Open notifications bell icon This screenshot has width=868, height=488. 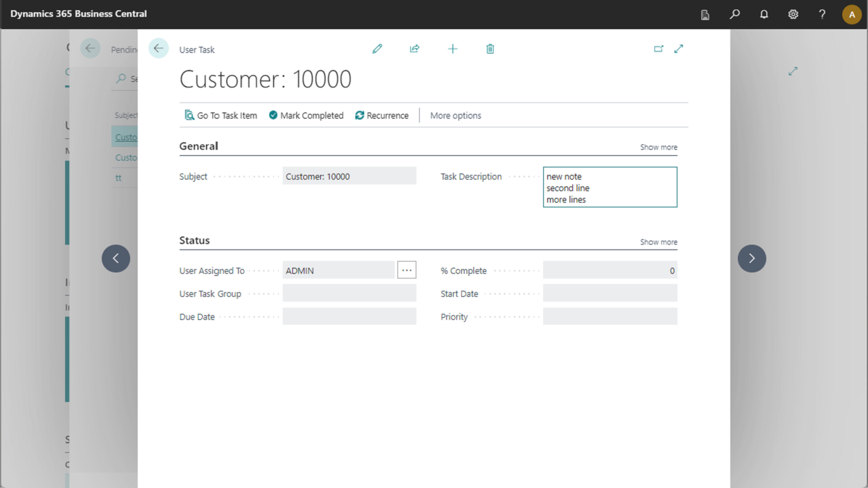point(764,14)
